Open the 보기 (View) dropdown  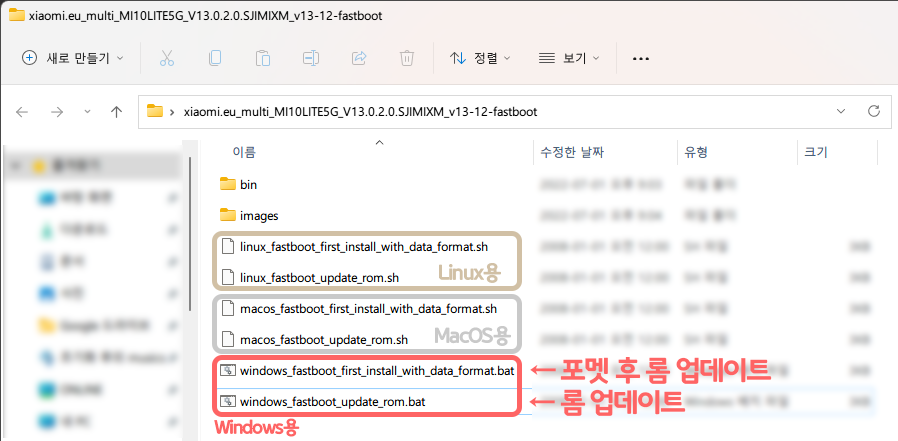pos(569,58)
